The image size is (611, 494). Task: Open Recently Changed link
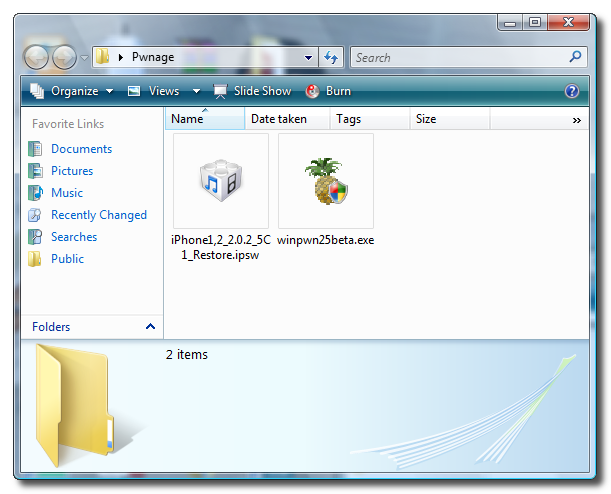click(99, 215)
